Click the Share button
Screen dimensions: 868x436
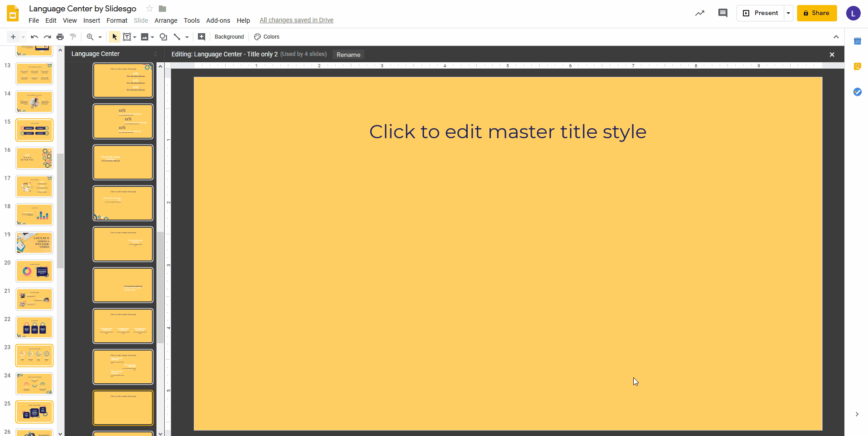click(816, 13)
